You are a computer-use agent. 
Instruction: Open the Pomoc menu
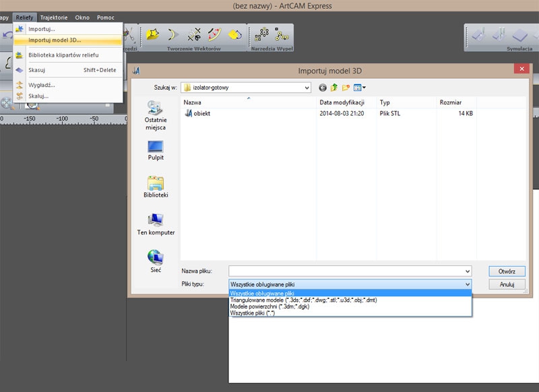(106, 18)
